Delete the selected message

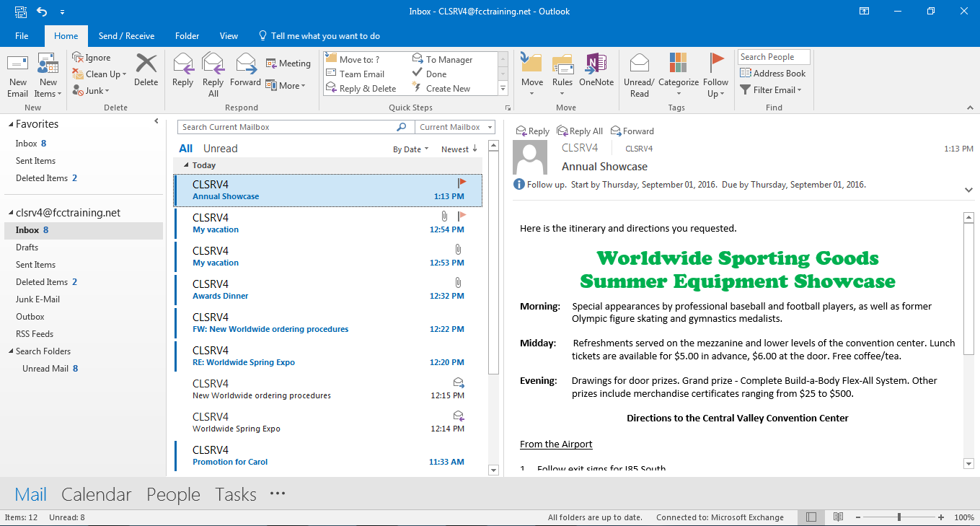(146, 71)
